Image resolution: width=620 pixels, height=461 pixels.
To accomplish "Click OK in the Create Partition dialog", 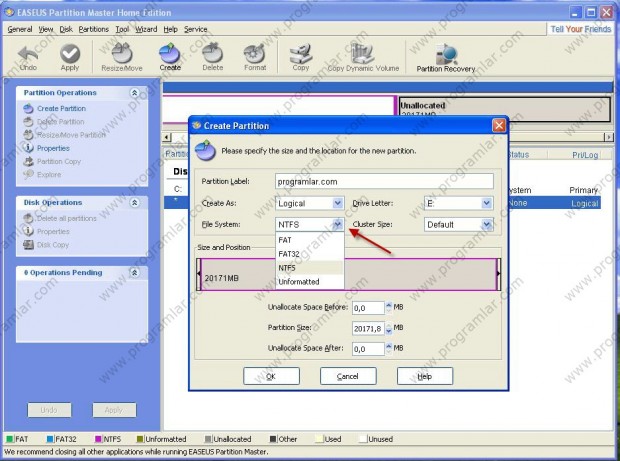I will click(x=271, y=376).
